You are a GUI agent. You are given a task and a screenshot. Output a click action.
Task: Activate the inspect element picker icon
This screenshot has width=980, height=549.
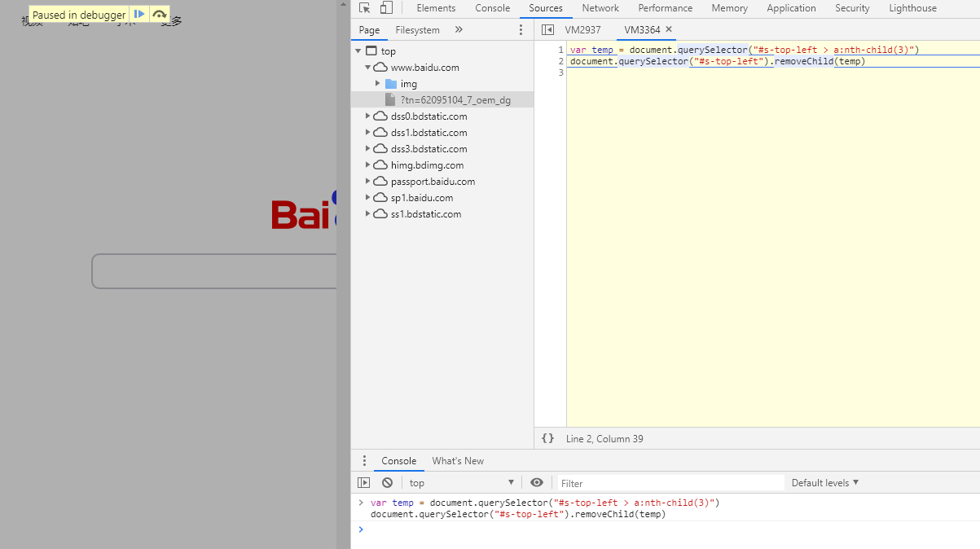click(365, 8)
